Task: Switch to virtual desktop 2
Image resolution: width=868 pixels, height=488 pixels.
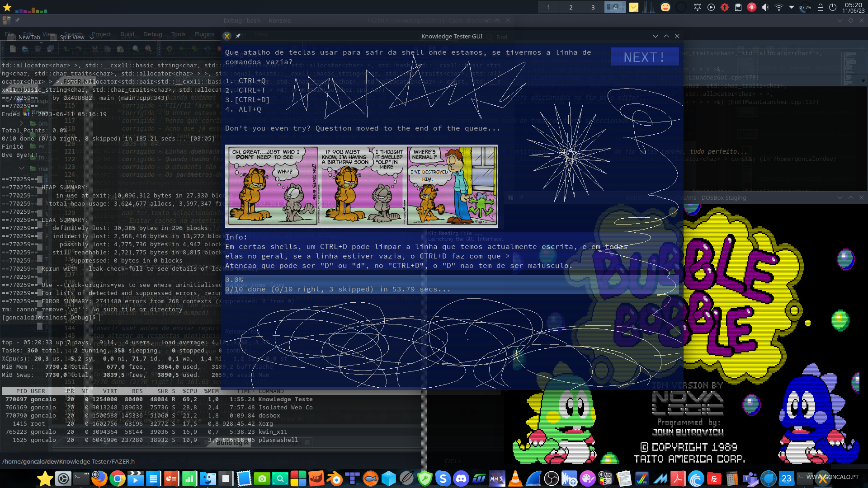Action: click(x=571, y=7)
